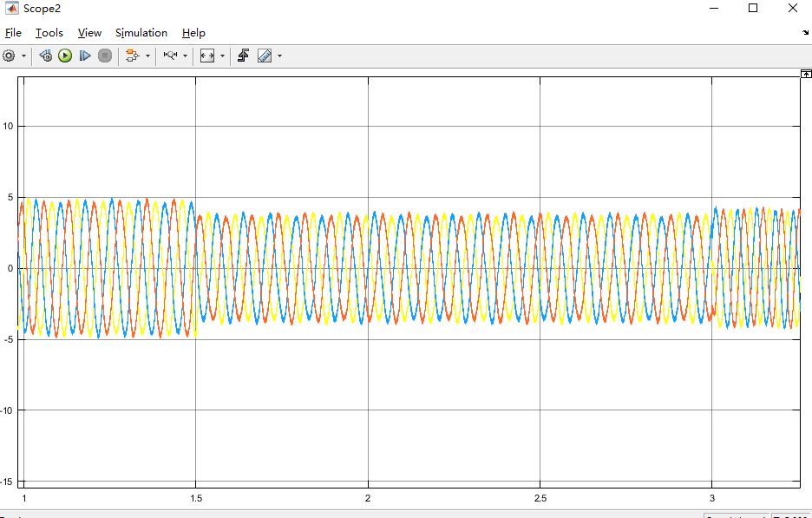
Task: Click the x-axis label 1.5
Action: [196, 498]
